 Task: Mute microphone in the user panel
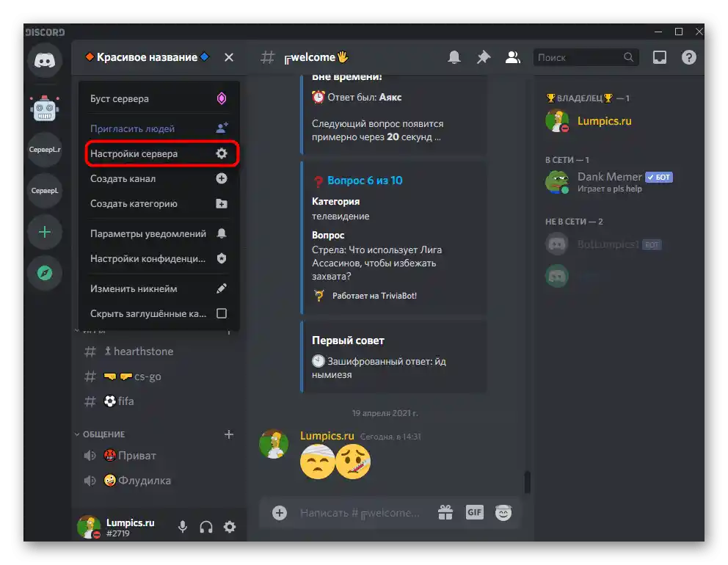[183, 527]
